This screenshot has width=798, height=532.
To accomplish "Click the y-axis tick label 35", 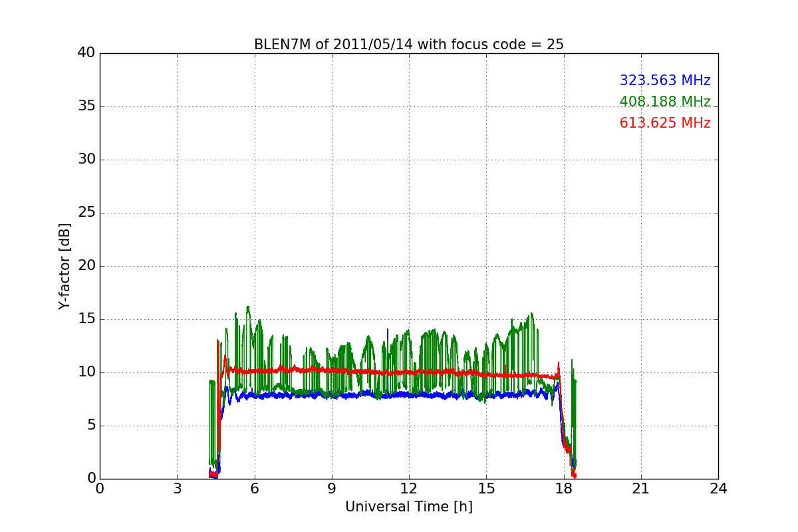I will click(x=86, y=106).
